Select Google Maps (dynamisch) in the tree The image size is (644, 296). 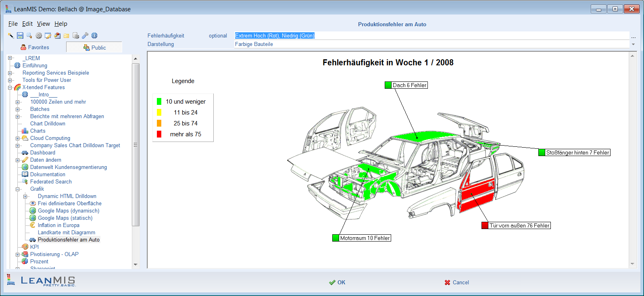click(x=68, y=211)
